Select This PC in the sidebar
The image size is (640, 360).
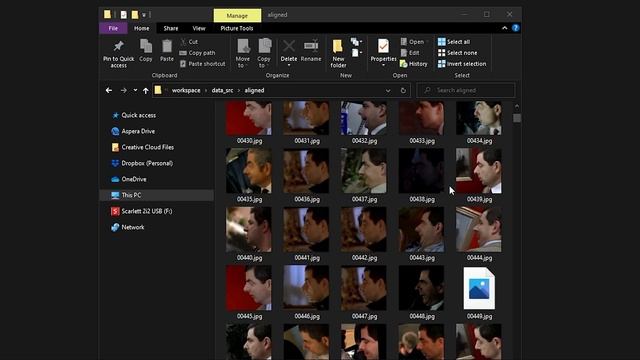tap(157, 195)
